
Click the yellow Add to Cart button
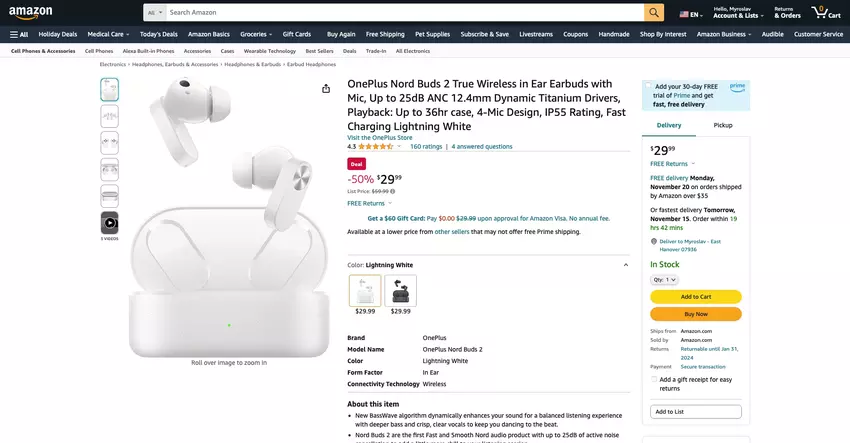[x=696, y=297]
